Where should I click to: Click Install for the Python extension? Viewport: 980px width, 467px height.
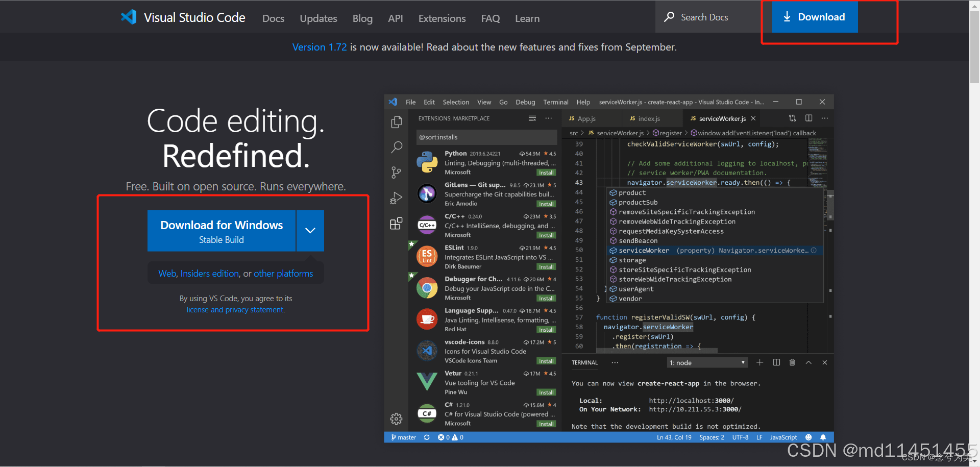coord(546,173)
